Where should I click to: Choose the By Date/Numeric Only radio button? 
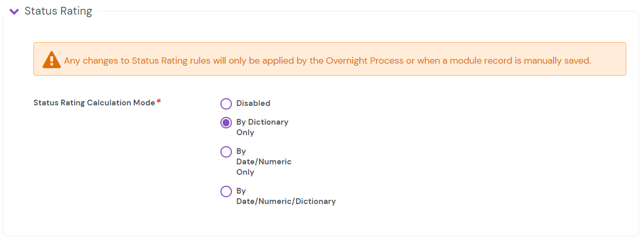pos(226,152)
